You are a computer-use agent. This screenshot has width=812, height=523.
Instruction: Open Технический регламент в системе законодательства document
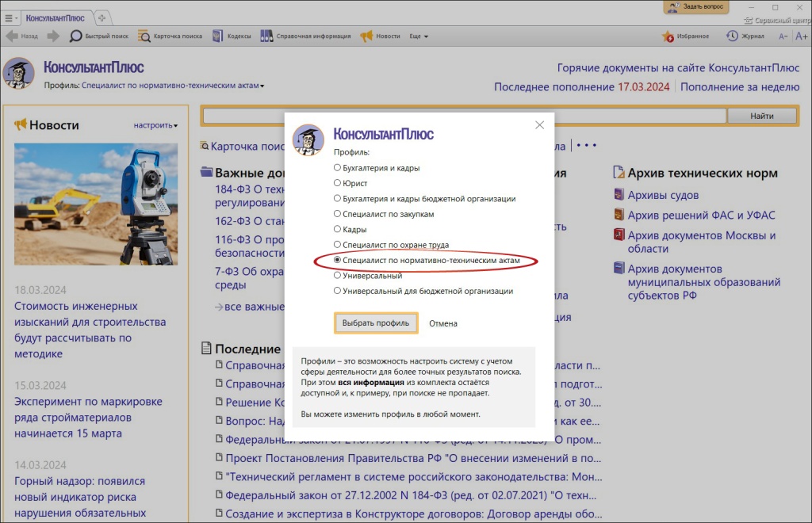tap(413, 476)
